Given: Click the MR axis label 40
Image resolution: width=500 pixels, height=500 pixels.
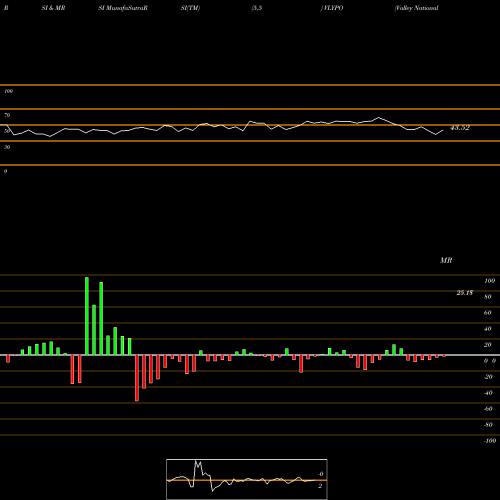Looking at the screenshot, I should coord(488,329).
